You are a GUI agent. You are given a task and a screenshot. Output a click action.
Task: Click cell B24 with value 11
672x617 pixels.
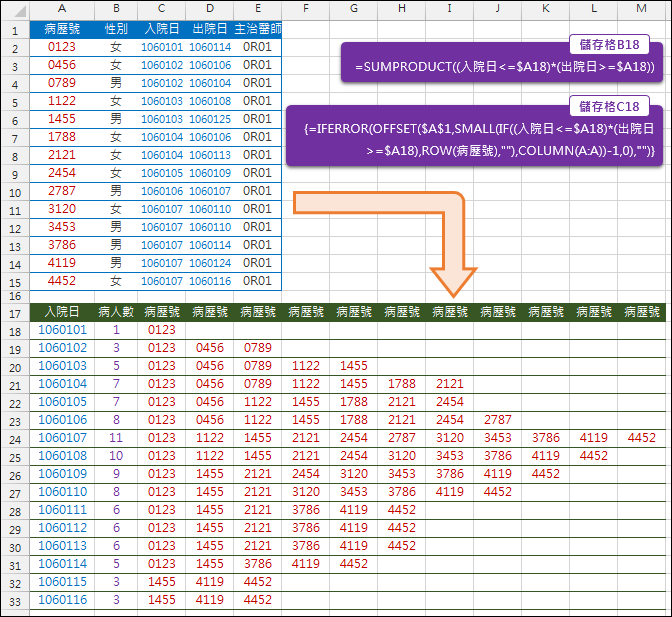[116, 438]
